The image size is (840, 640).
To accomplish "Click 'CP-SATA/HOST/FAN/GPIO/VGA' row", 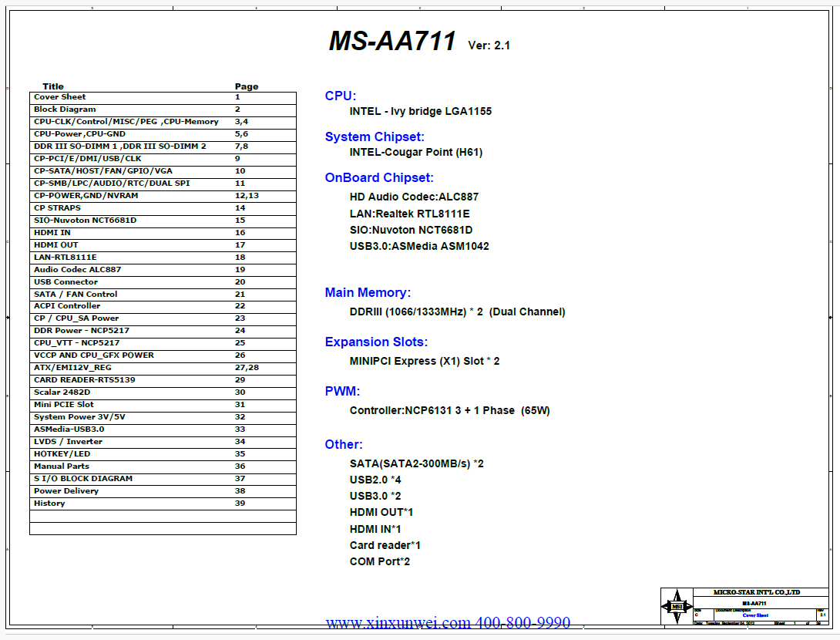I will click(163, 171).
